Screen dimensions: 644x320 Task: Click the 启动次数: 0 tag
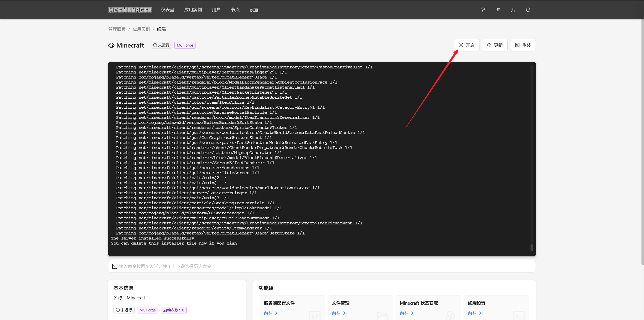[x=174, y=310]
